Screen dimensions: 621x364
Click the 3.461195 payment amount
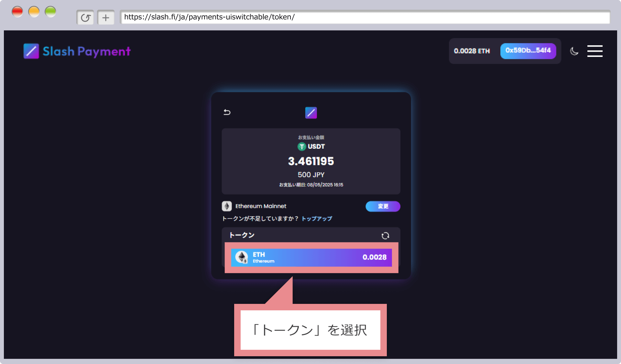(311, 161)
